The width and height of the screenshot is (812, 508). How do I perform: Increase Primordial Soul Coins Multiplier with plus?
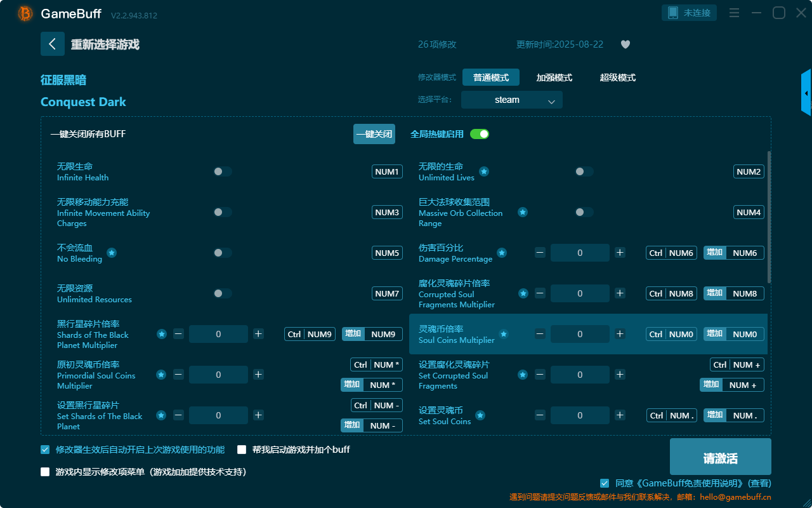pos(258,375)
